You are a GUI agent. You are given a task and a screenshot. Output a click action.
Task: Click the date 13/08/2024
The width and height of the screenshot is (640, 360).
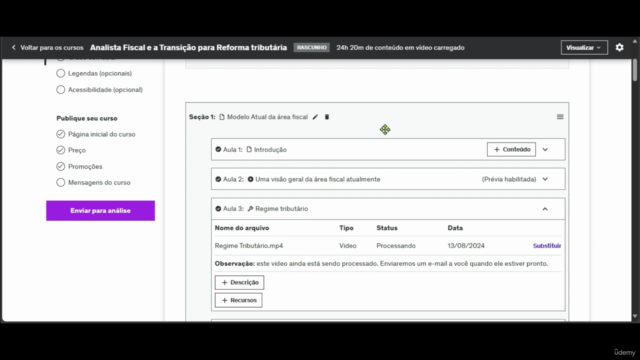[466, 246]
